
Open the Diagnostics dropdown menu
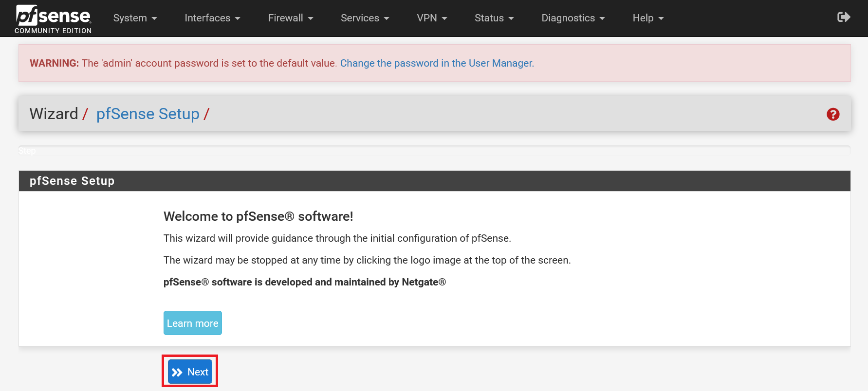point(573,18)
